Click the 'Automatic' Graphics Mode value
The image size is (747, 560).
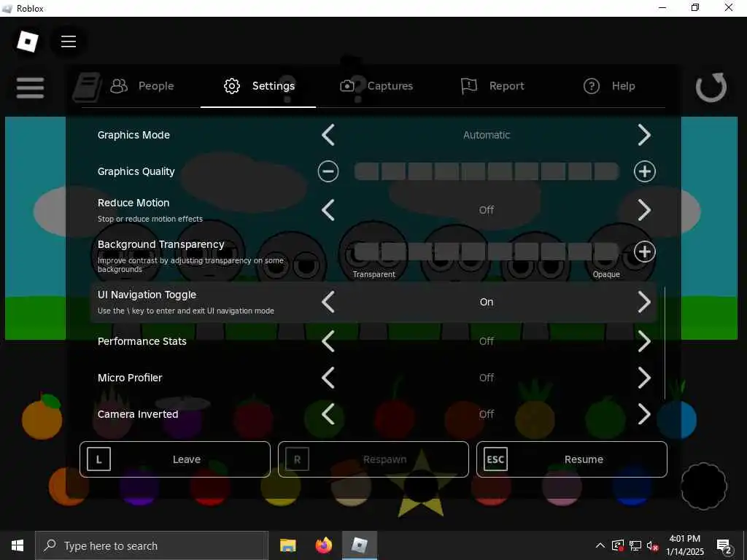487,135
